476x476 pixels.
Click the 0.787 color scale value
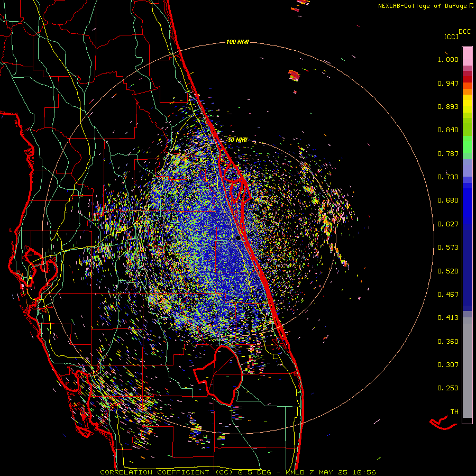pos(448,153)
